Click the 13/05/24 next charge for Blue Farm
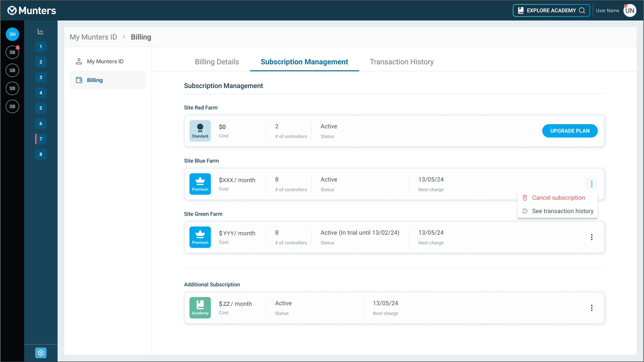 coord(431,179)
